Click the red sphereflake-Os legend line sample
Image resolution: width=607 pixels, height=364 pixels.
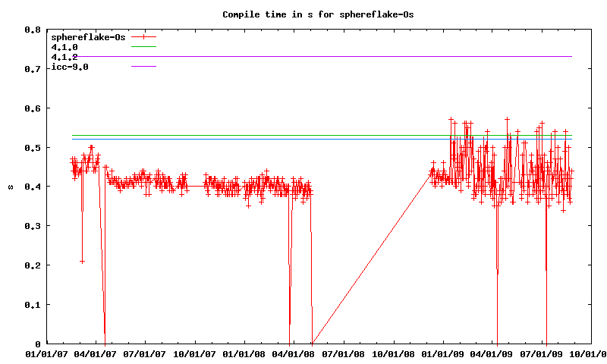pyautogui.click(x=143, y=36)
